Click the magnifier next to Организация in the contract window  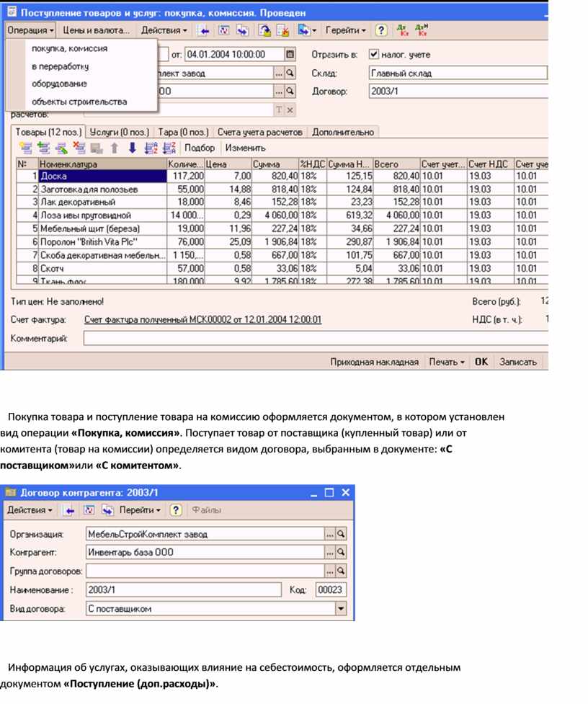pyautogui.click(x=341, y=534)
